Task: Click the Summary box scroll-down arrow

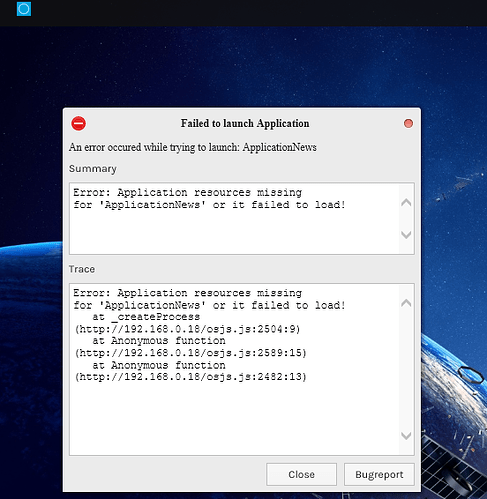Action: coord(406,235)
